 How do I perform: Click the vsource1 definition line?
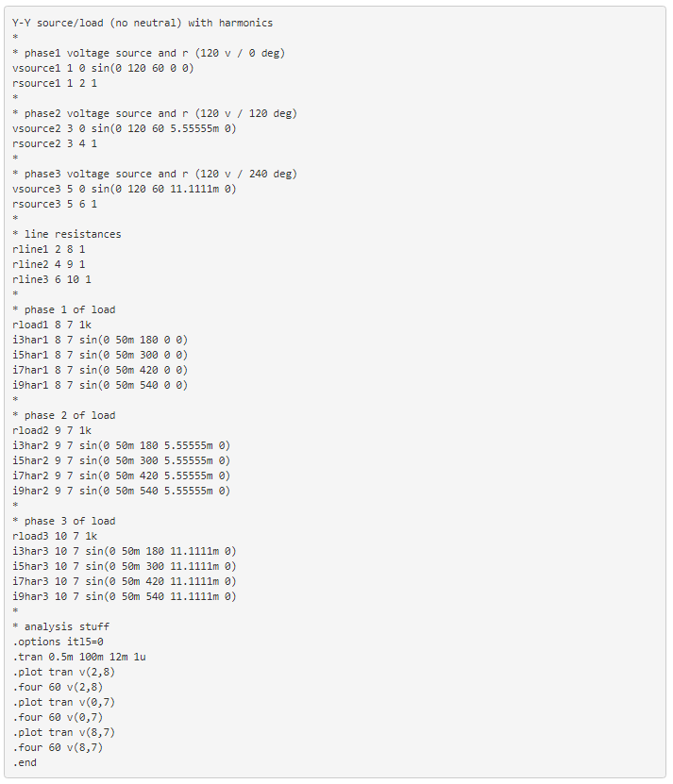click(104, 68)
